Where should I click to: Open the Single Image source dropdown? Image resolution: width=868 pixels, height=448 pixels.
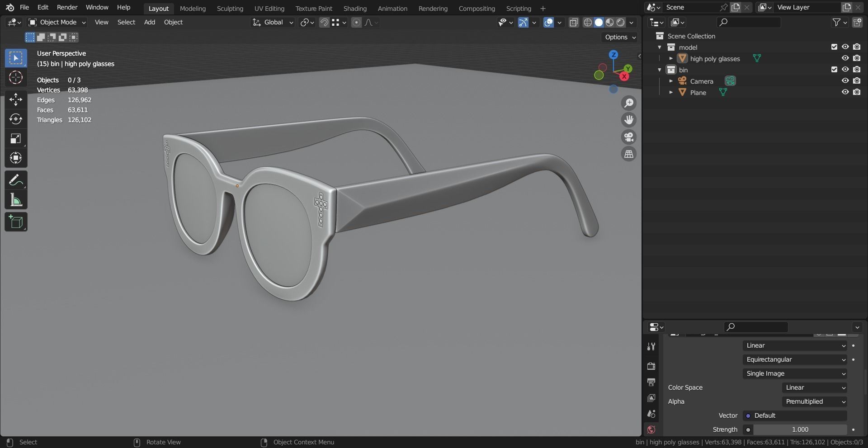(x=795, y=374)
